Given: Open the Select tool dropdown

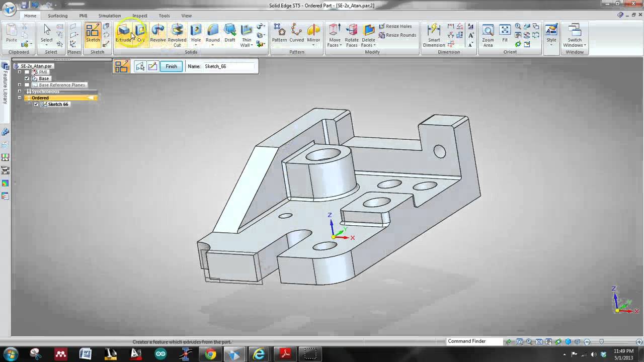Looking at the screenshot, I should pyautogui.click(x=46, y=45).
